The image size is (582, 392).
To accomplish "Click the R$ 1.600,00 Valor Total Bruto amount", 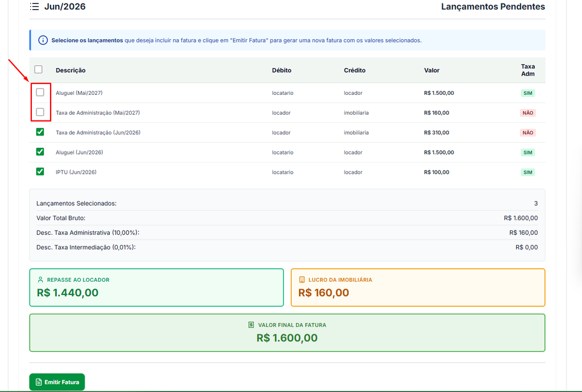I will pos(521,218).
